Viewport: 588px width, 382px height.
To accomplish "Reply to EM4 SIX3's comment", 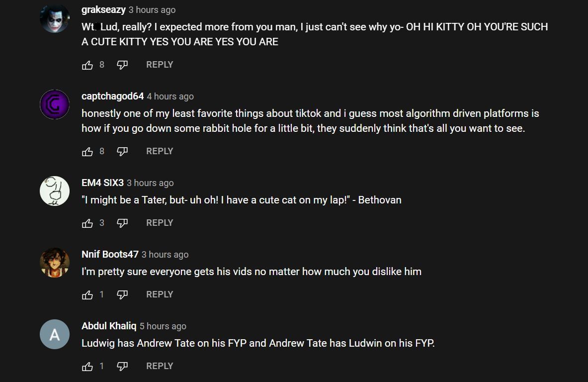I will click(x=160, y=223).
